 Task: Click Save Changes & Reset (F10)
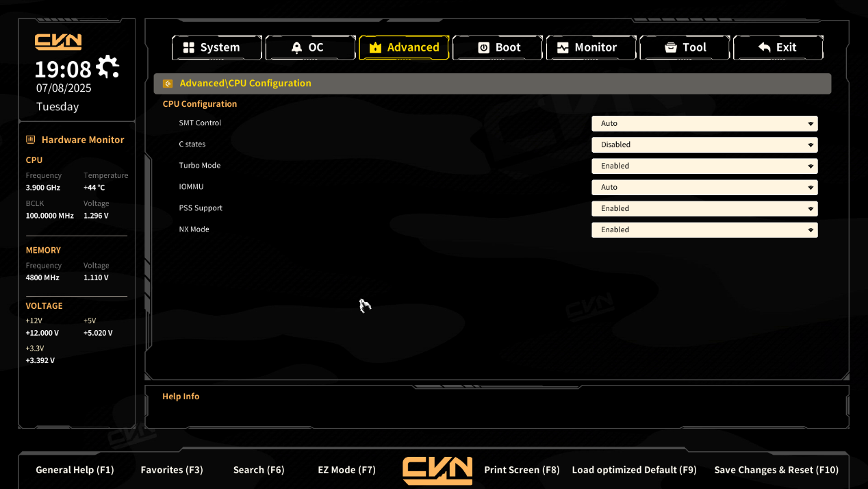(x=776, y=470)
